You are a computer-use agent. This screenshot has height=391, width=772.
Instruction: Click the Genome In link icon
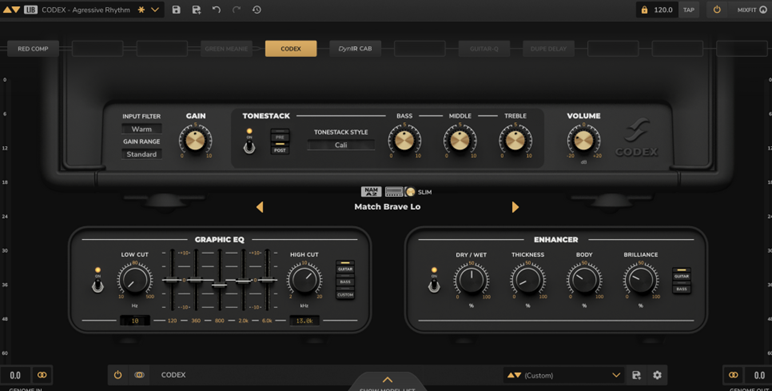[x=42, y=375]
